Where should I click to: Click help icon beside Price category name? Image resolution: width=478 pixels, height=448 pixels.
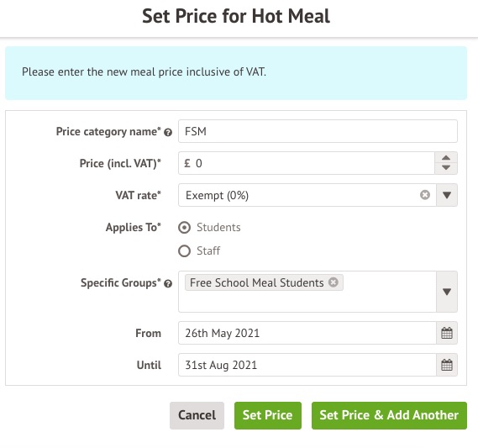pos(168,132)
